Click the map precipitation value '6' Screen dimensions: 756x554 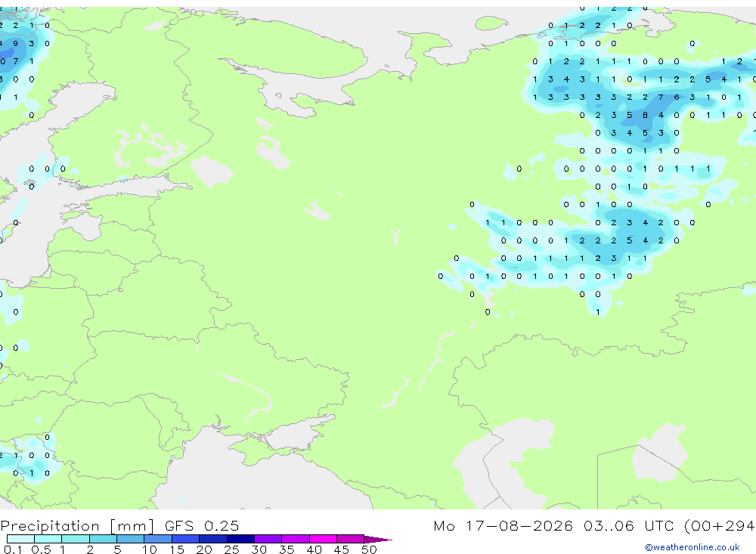click(x=677, y=97)
